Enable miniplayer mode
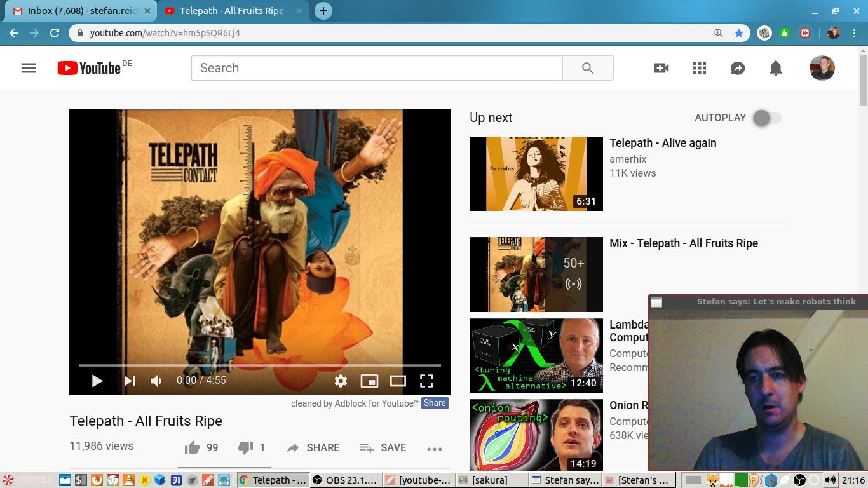This screenshot has height=488, width=868. pos(369,381)
